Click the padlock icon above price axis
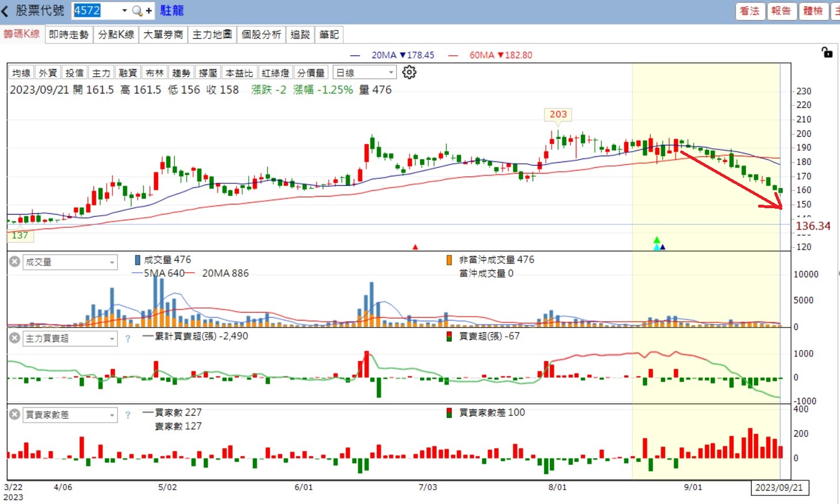 pos(827,52)
